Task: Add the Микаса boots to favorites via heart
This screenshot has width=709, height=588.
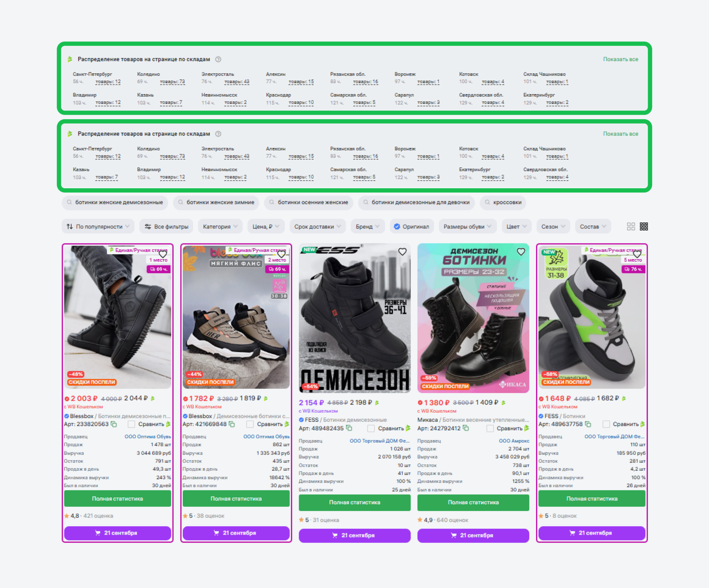Action: click(520, 252)
